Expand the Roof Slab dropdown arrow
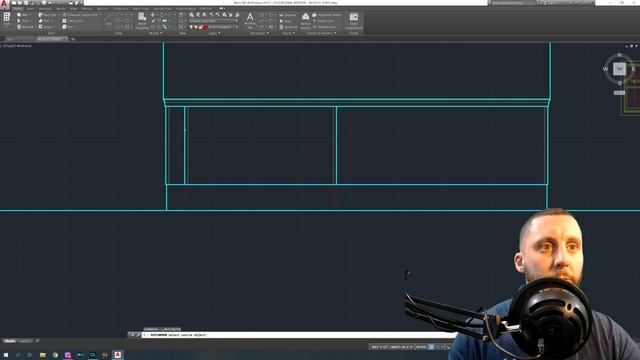The image size is (640, 360). (x=60, y=15)
